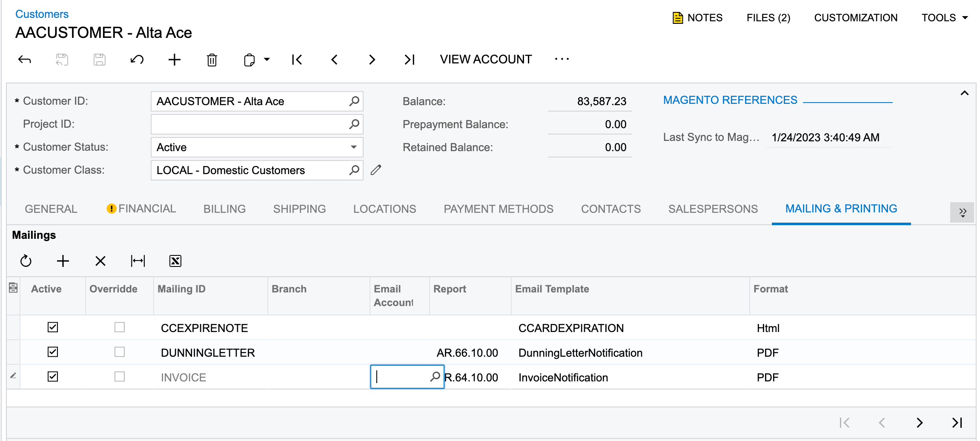The height and width of the screenshot is (441, 980).
Task: Go to first page of Mailings grid
Action: pos(845,423)
